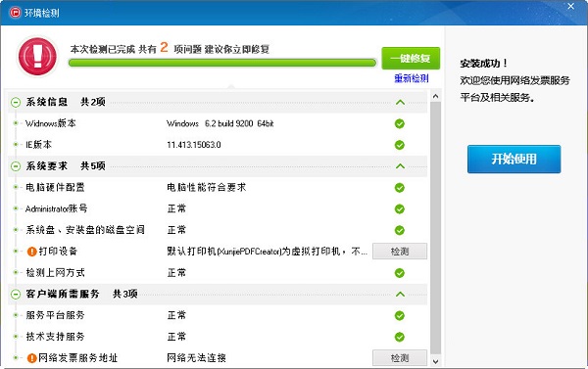Select the 打印设备 row label

58,251
